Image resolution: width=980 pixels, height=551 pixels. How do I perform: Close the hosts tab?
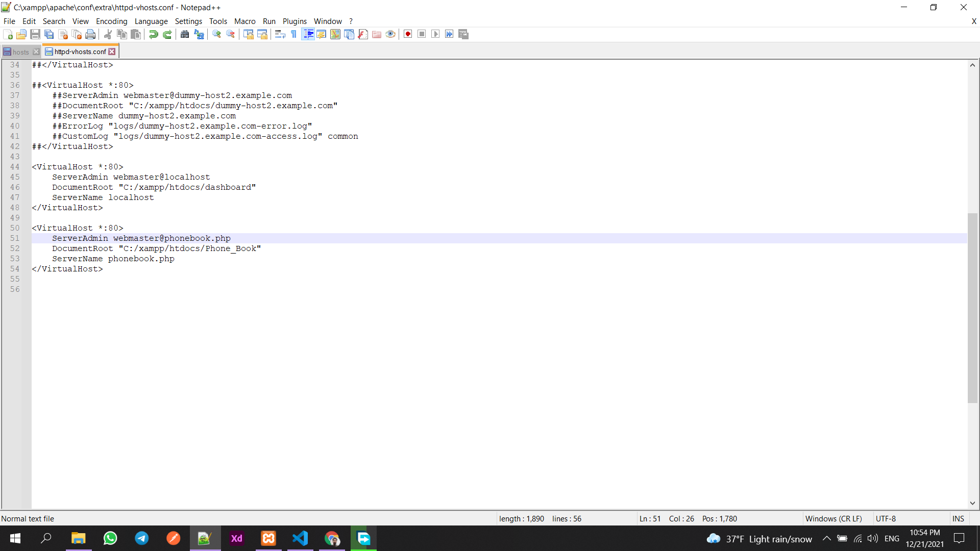pos(36,52)
